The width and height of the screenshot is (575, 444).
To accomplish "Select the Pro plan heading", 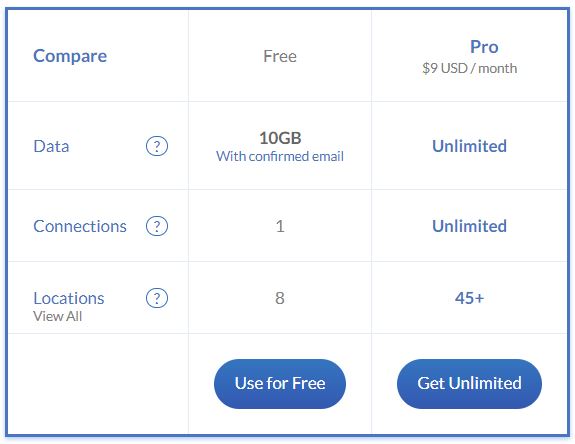I will [x=484, y=47].
